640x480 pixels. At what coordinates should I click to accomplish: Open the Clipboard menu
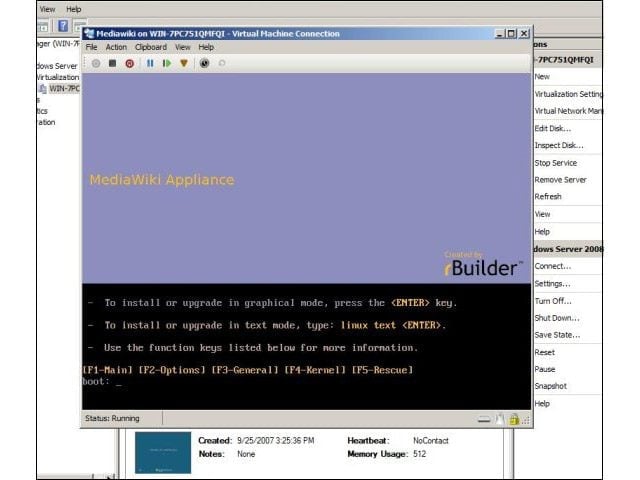(x=151, y=47)
